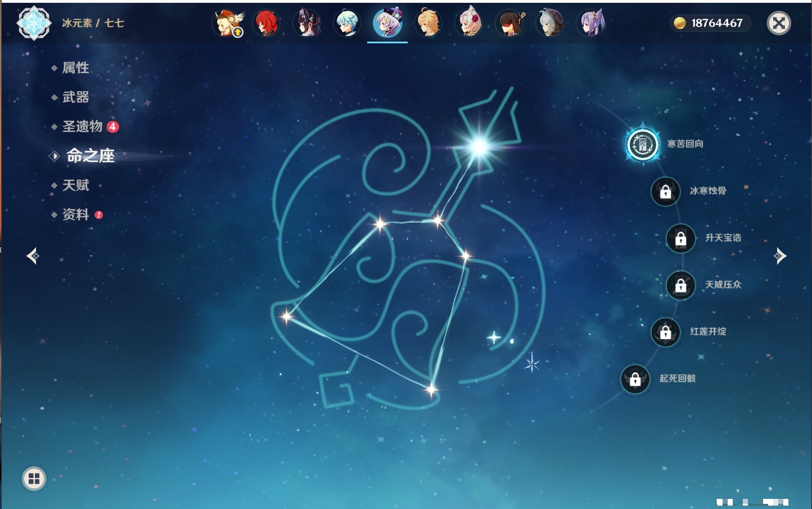Image resolution: width=812 pixels, height=509 pixels.
Task: Open the 属性 attributes tab
Action: 75,68
